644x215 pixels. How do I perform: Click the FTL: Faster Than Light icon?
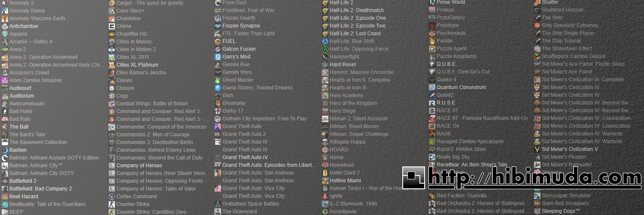click(218, 34)
